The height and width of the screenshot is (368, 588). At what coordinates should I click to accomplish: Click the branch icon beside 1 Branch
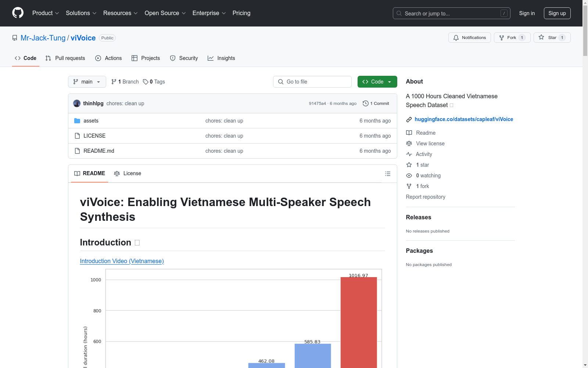point(114,82)
